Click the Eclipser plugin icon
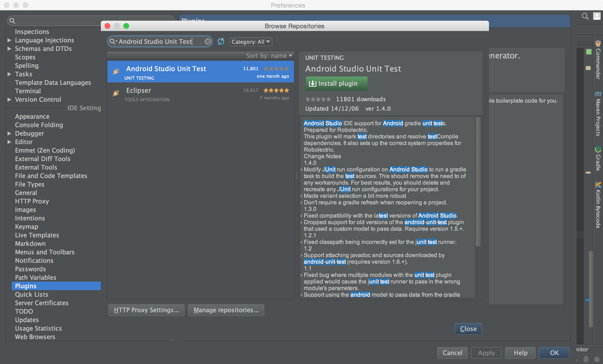 (116, 93)
